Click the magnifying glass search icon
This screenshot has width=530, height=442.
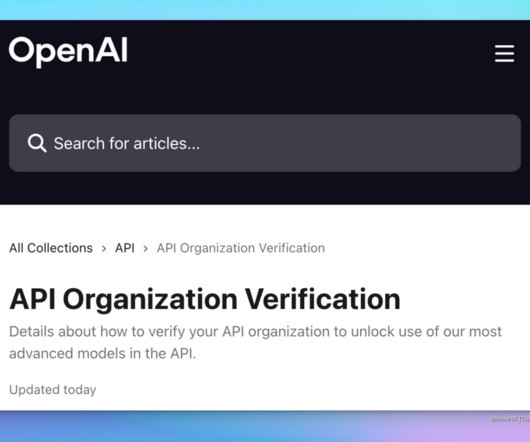[37, 143]
